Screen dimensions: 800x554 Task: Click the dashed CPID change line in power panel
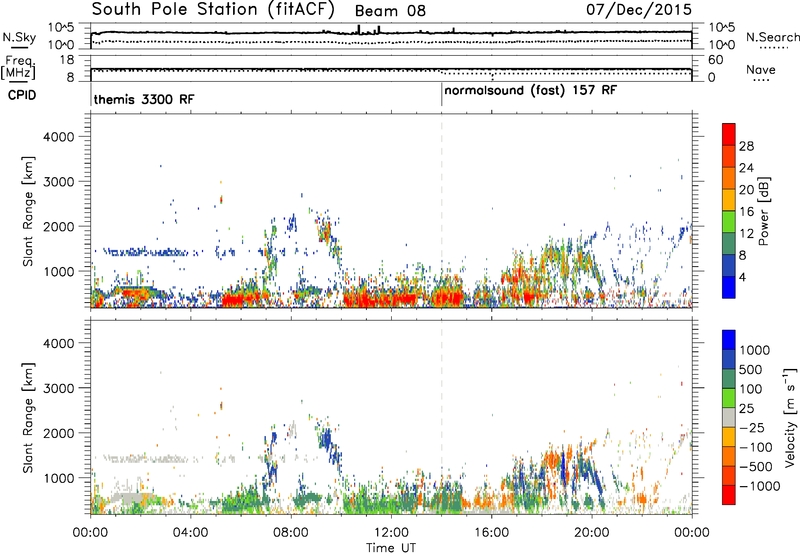[x=442, y=211]
